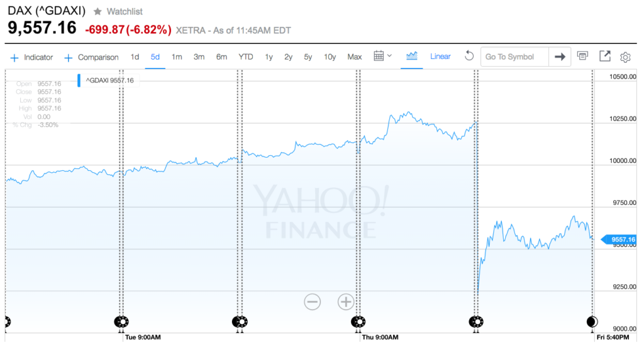Zoom out with the minus circle
This screenshot has width=644, height=347.
coord(312,302)
